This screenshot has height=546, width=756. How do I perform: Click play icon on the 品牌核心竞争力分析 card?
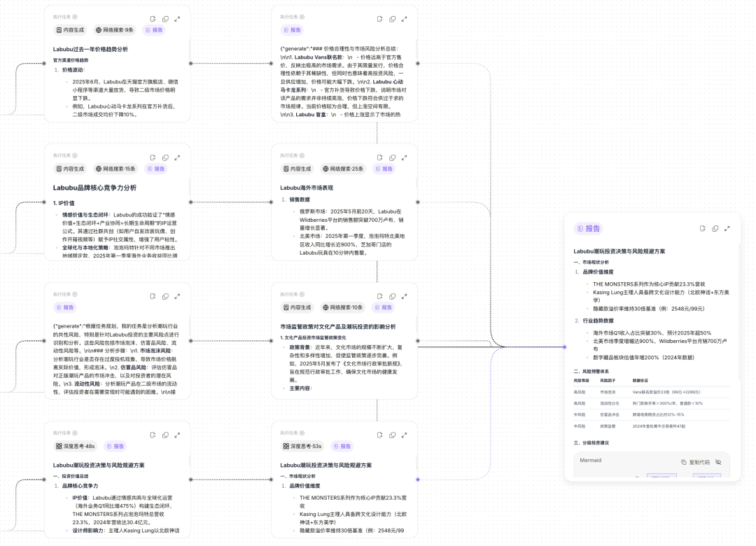[75, 155]
